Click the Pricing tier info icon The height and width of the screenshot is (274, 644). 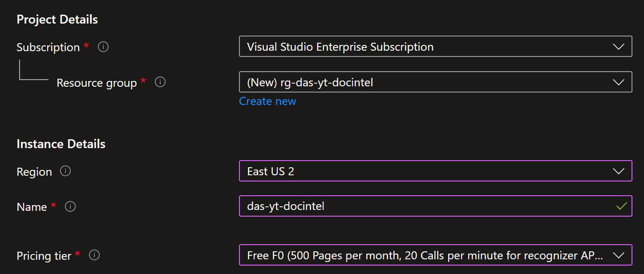pos(94,255)
